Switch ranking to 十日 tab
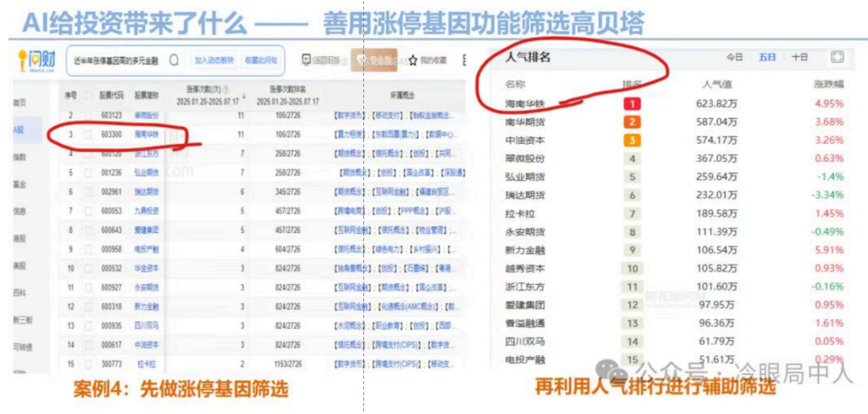Image resolution: width=868 pixels, height=414 pixels. [x=800, y=57]
